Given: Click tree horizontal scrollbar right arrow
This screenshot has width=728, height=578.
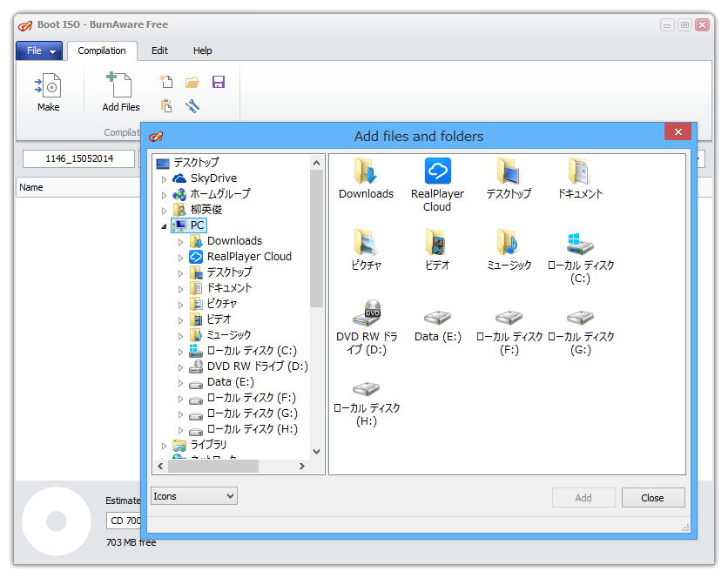Looking at the screenshot, I should click(302, 466).
